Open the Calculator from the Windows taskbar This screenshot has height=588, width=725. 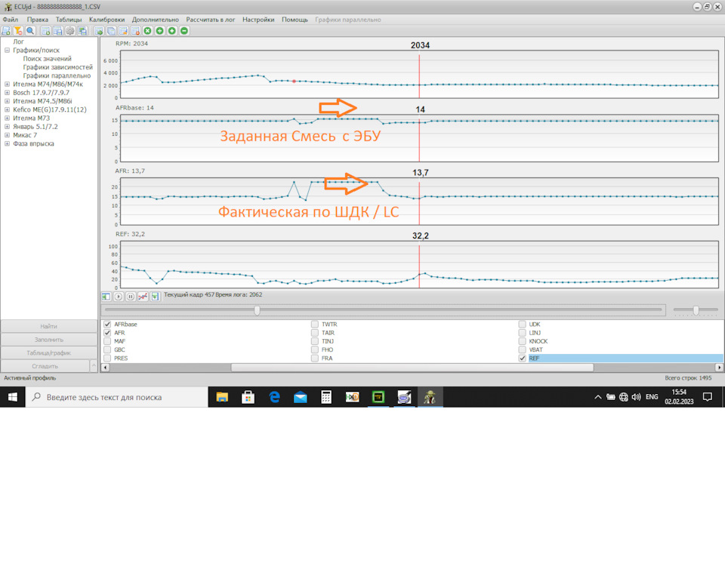[326, 397]
